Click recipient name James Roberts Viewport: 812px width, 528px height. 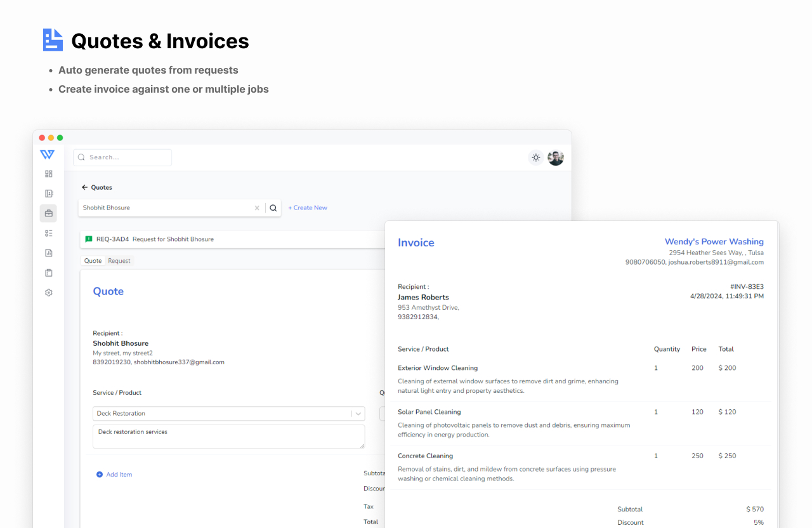(x=423, y=297)
